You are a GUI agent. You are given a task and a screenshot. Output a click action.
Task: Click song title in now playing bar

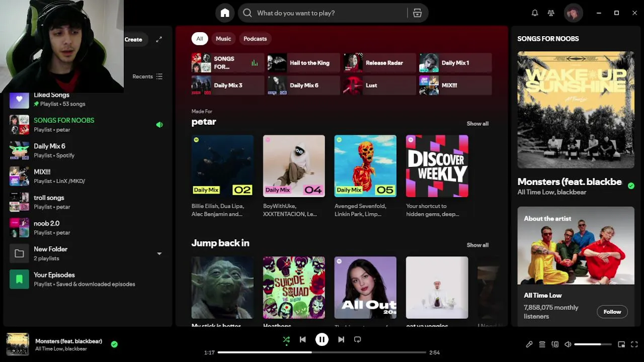click(x=68, y=341)
